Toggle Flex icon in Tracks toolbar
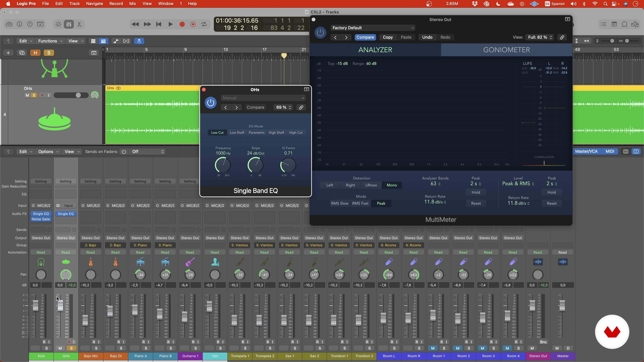 point(126,41)
